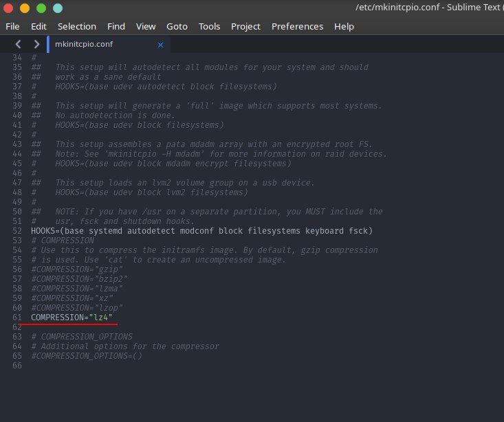Click the #COMPRESSION="xz" line
Image resolution: width=504 pixels, height=422 pixels.
point(72,298)
